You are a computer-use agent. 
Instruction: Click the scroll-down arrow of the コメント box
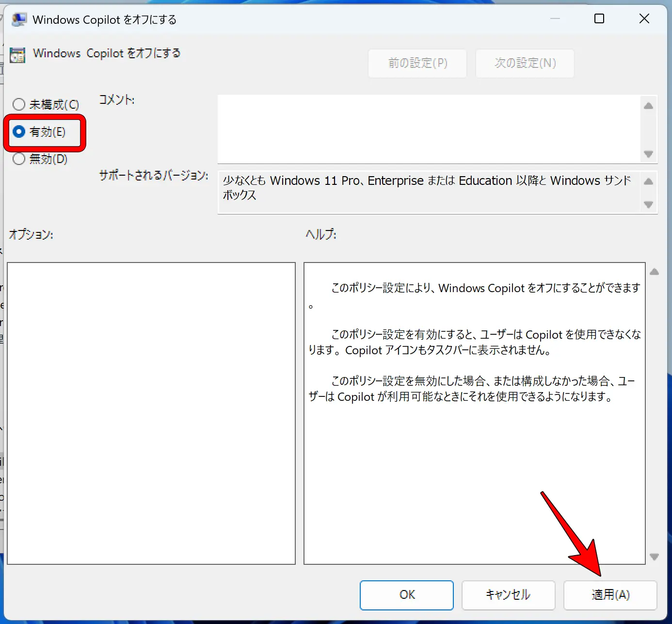click(648, 154)
